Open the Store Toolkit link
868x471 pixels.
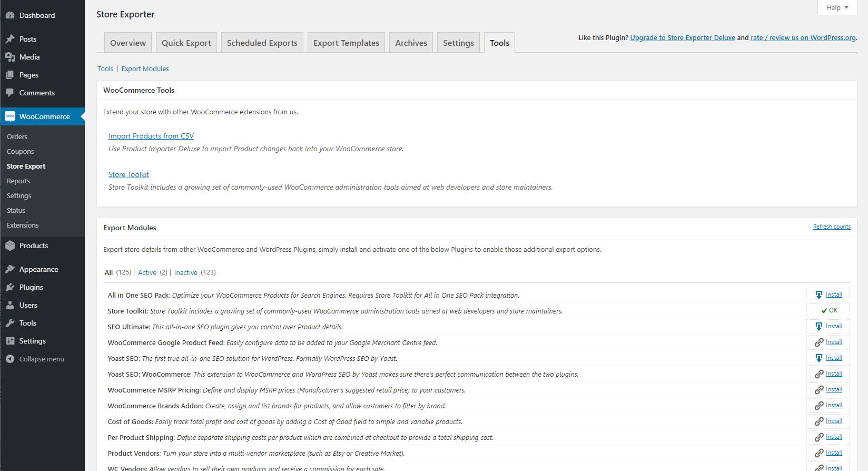coord(129,174)
